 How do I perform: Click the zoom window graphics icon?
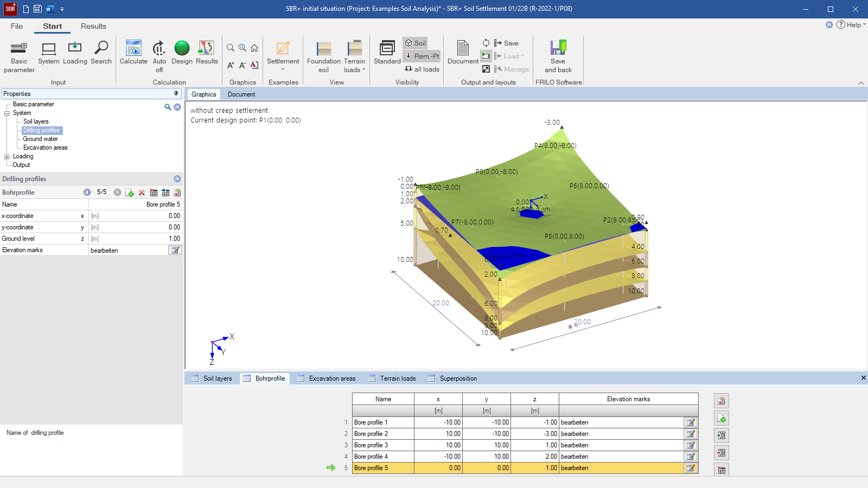click(242, 48)
